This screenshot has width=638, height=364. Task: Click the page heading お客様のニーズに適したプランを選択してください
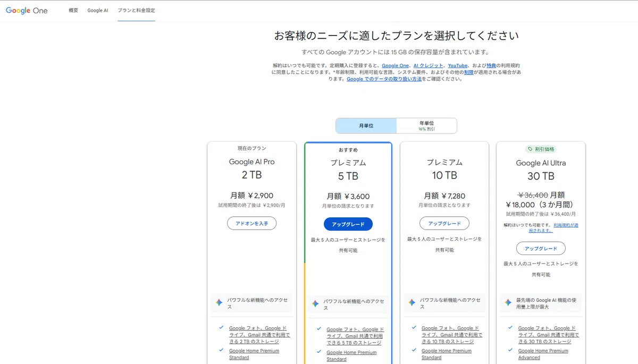tap(396, 36)
